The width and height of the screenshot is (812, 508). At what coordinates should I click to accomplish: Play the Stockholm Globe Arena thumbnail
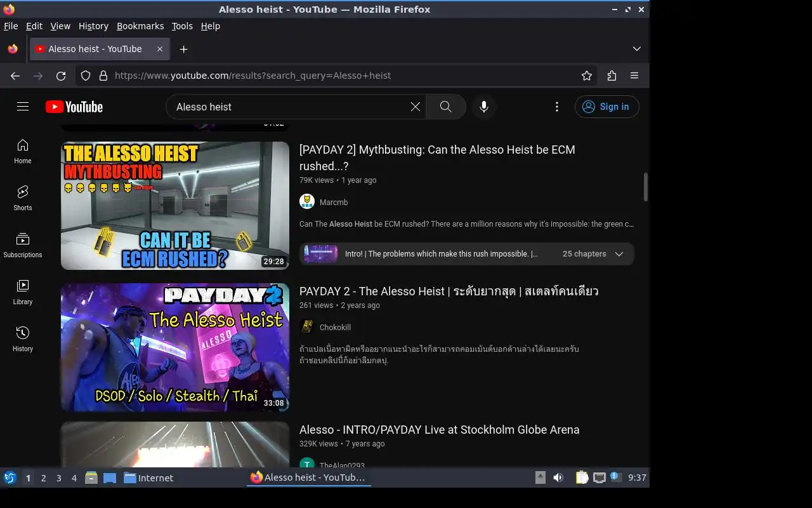175,444
